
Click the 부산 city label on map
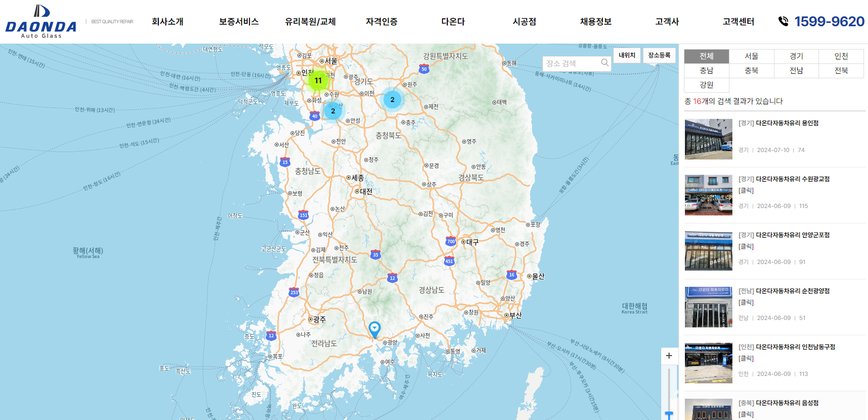516,315
